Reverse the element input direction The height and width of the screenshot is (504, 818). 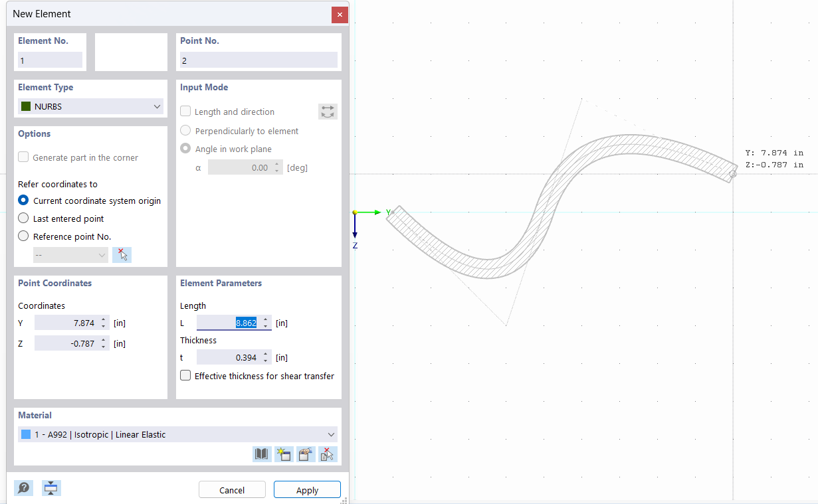pyautogui.click(x=328, y=111)
